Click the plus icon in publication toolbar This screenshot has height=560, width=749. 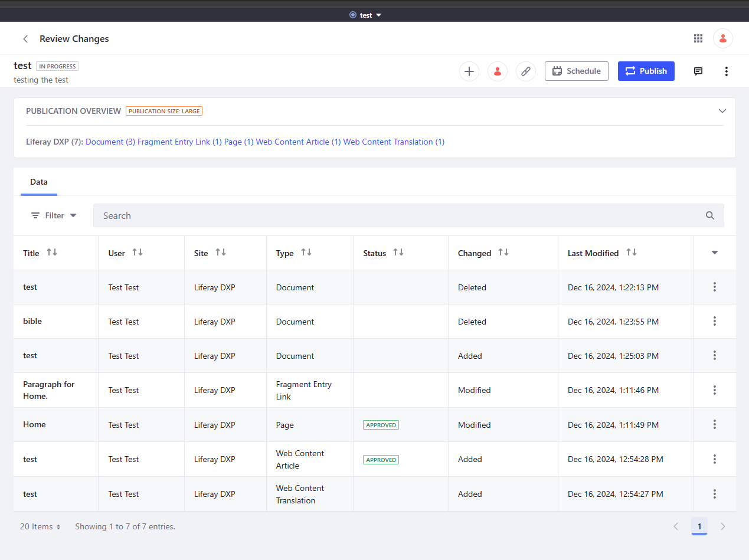469,71
